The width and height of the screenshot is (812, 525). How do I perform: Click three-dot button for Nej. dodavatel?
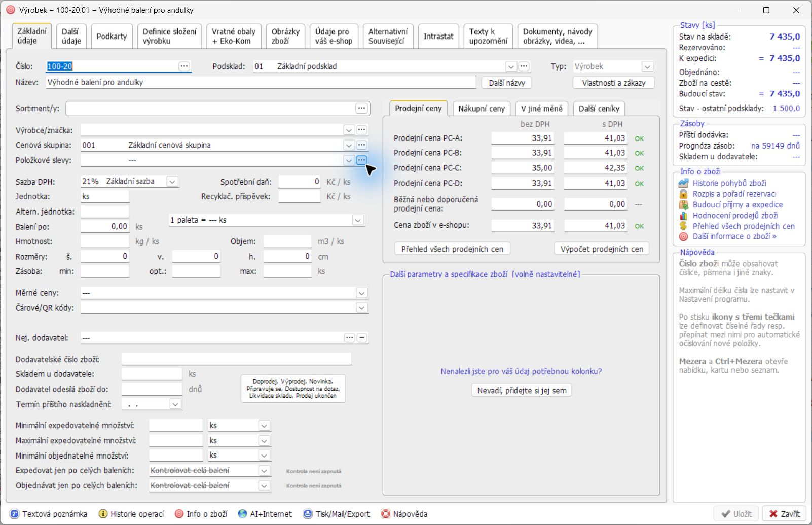(350, 338)
